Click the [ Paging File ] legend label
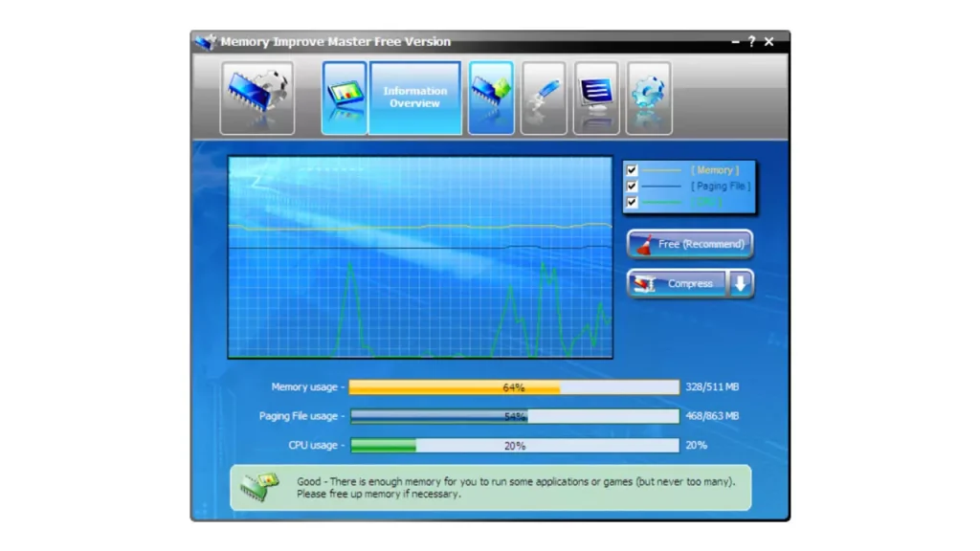980x551 pixels. click(720, 187)
